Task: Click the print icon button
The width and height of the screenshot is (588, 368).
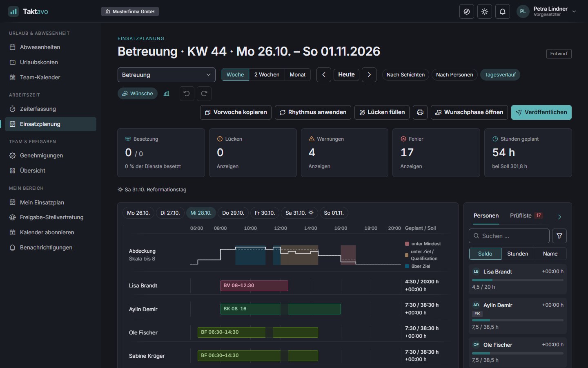Action: click(x=420, y=112)
